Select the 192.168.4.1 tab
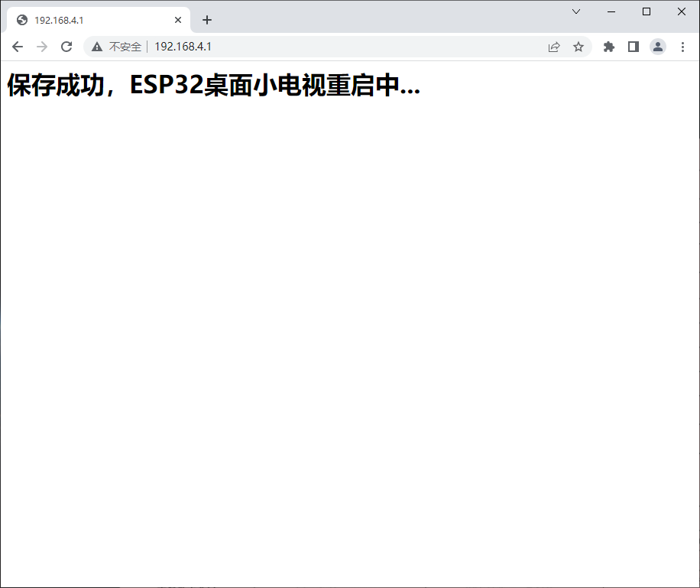The height and width of the screenshot is (588, 700). point(99,20)
